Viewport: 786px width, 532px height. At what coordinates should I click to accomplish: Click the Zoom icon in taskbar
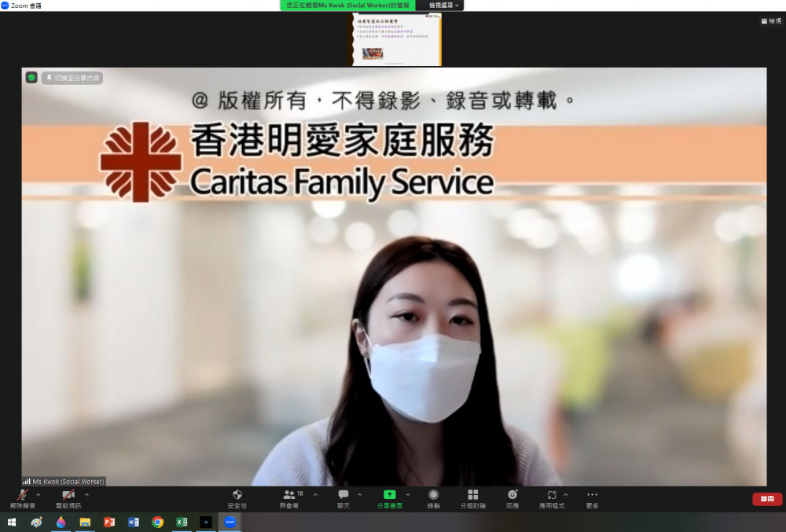(x=230, y=522)
